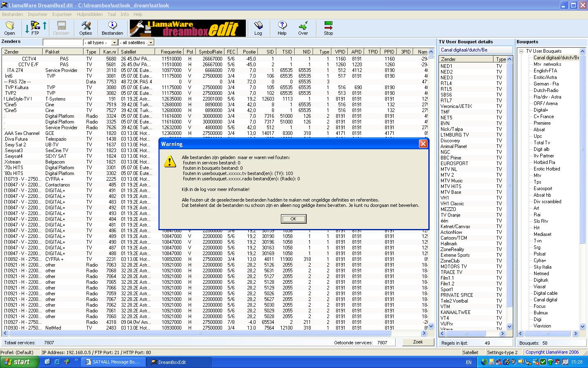Click OK in the Warning dialog
The width and height of the screenshot is (588, 368).
(x=293, y=219)
